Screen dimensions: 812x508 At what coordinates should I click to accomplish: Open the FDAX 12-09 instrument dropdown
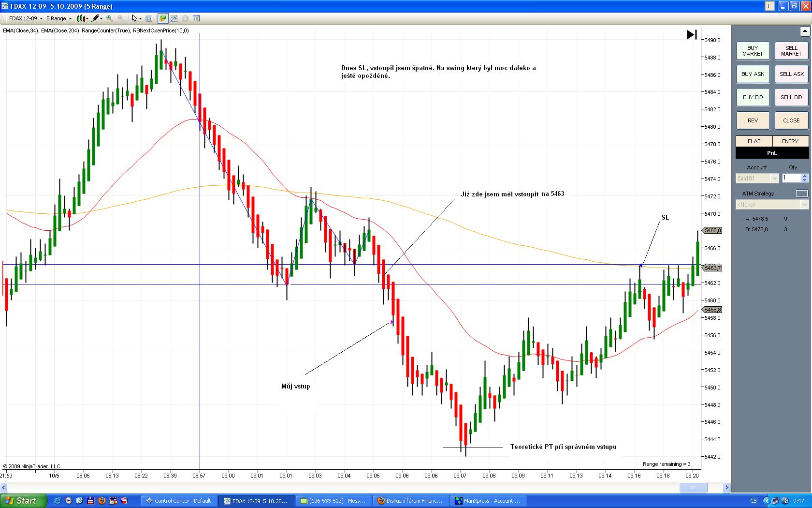[26, 18]
